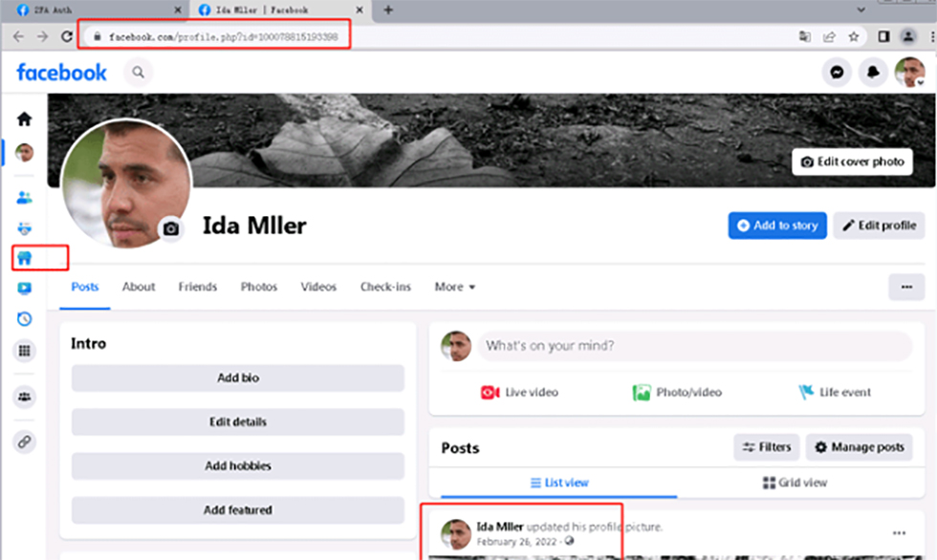Screen dimensions: 937x560
Task: Click the Edit profile button
Action: [879, 226]
